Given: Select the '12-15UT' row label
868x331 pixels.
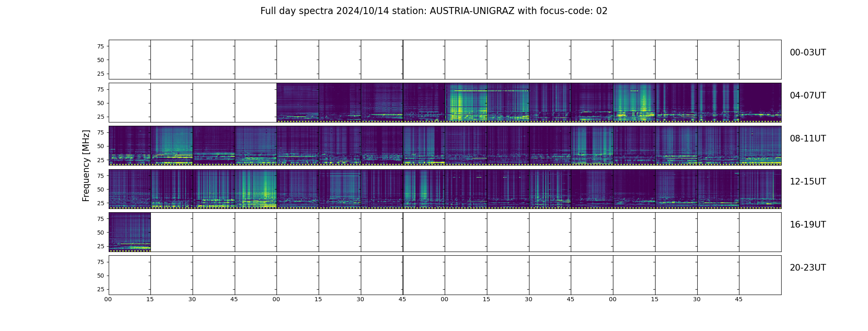Looking at the screenshot, I should (808, 182).
